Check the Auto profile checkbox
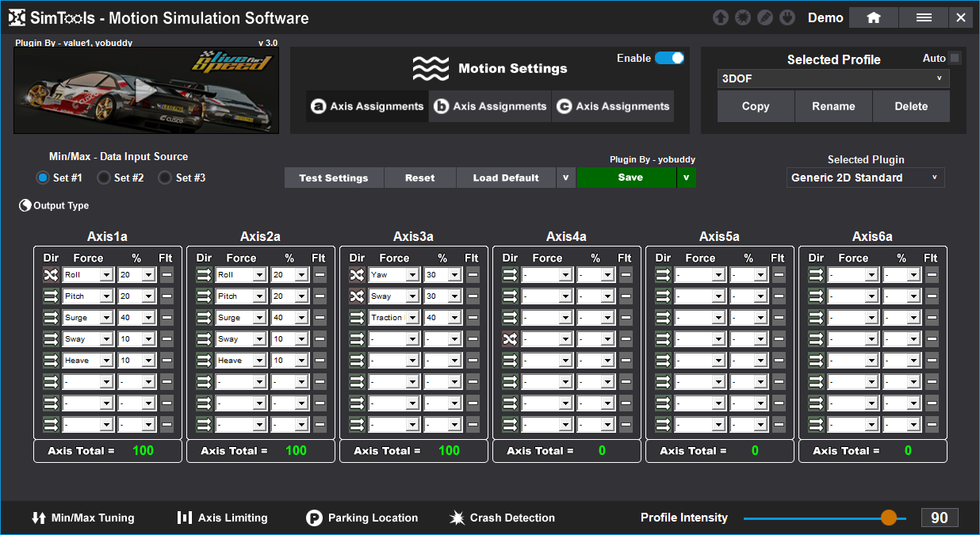 pyautogui.click(x=955, y=58)
